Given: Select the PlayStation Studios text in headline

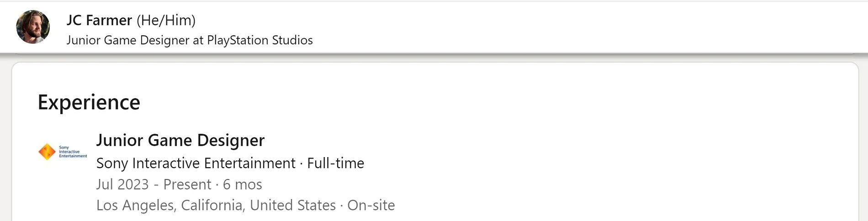Looking at the screenshot, I should tap(259, 40).
